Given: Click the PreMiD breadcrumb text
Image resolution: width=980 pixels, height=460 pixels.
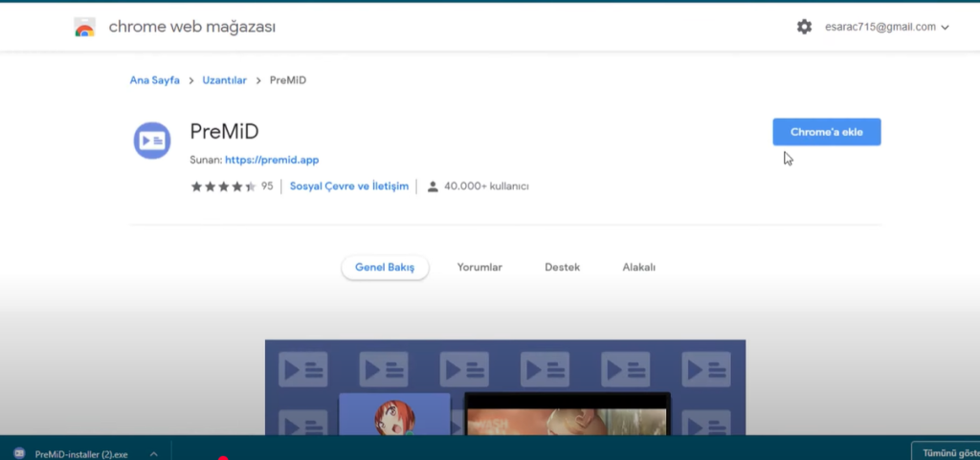Looking at the screenshot, I should pos(287,80).
